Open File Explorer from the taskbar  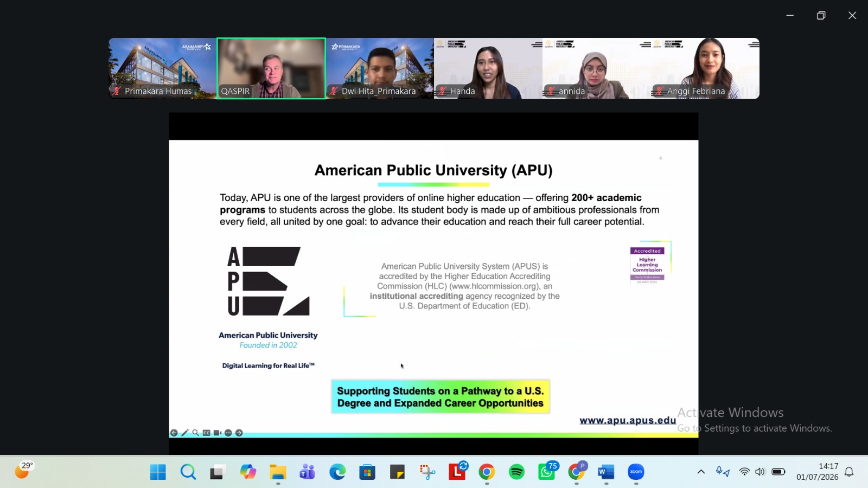pos(278,472)
